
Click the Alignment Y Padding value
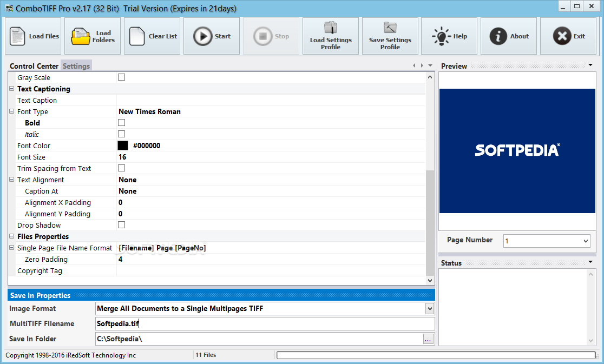(x=121, y=214)
